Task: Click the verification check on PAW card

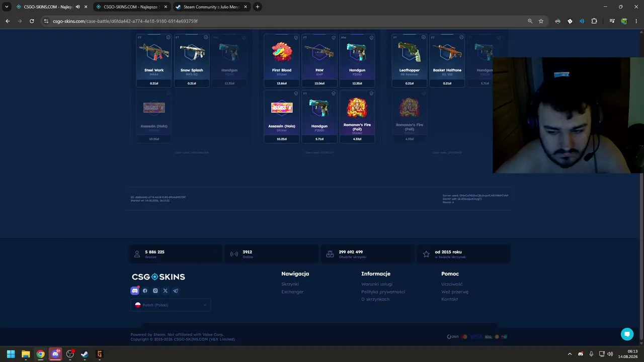Action: [334, 37]
